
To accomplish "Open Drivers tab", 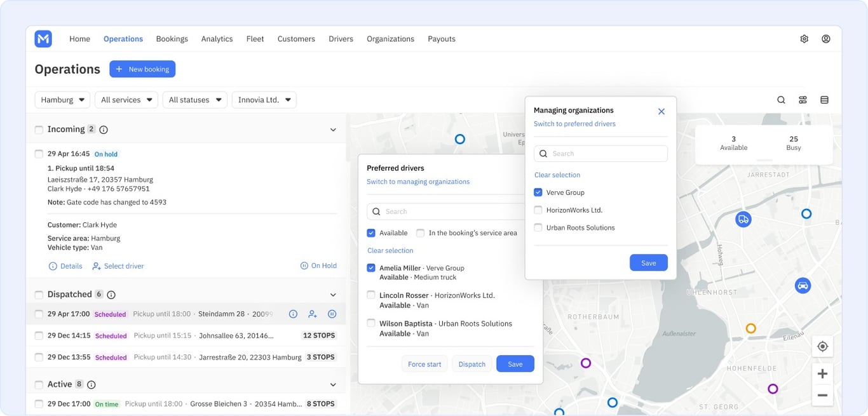I will 341,39.
